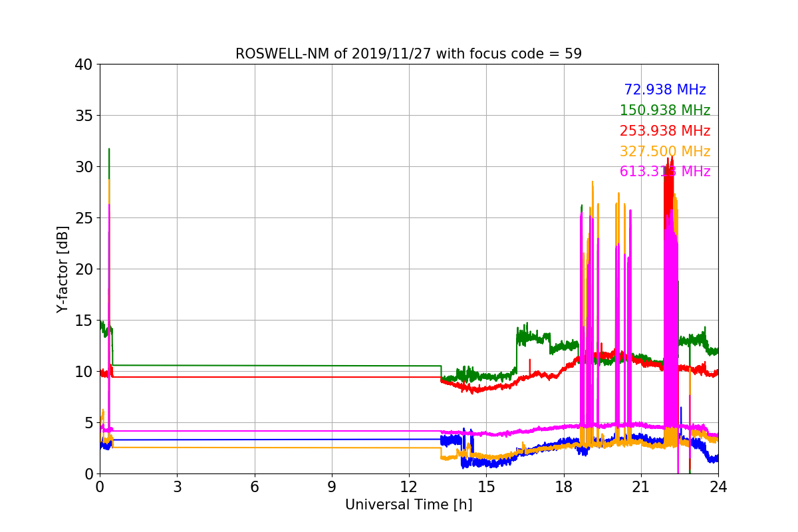798x532 pixels.
Task: Click x-axis tick label 12
Action: (409, 487)
